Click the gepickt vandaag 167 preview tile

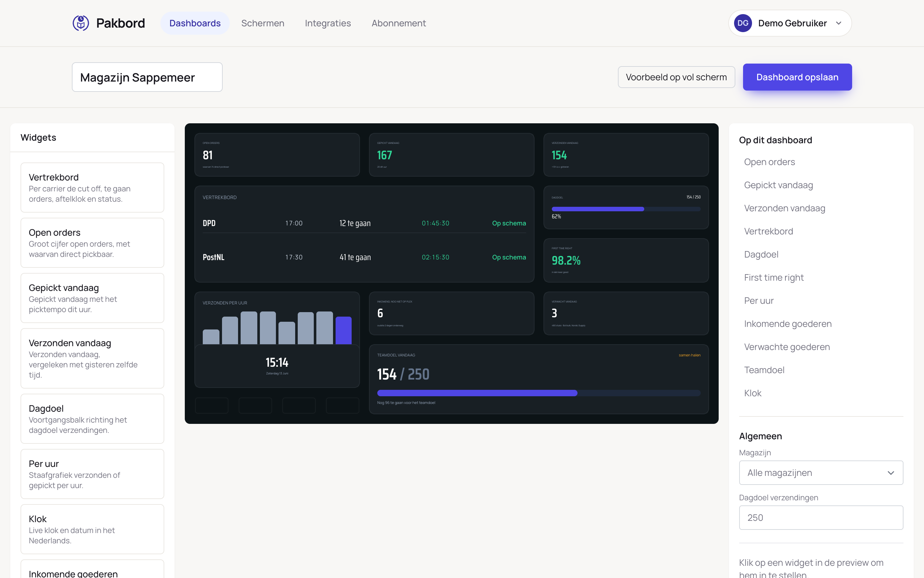pos(451,154)
